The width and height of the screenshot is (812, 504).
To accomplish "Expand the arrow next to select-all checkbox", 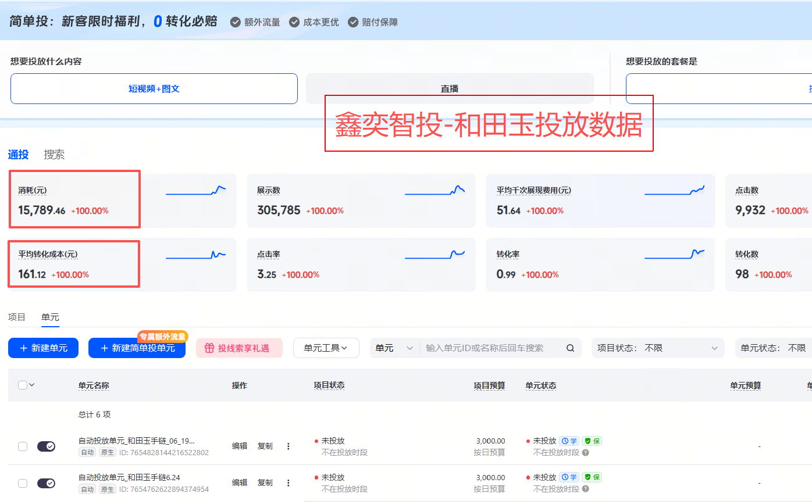I will (32, 385).
